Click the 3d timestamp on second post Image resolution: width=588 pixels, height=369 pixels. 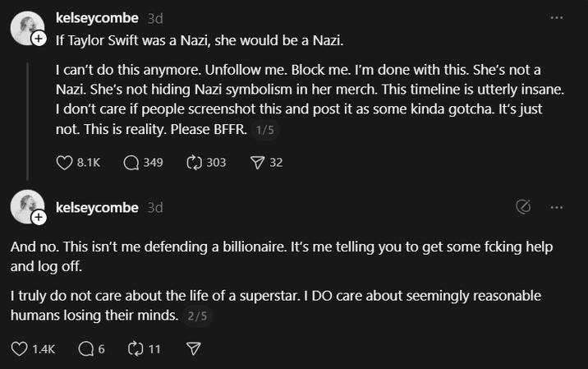pyautogui.click(x=154, y=207)
